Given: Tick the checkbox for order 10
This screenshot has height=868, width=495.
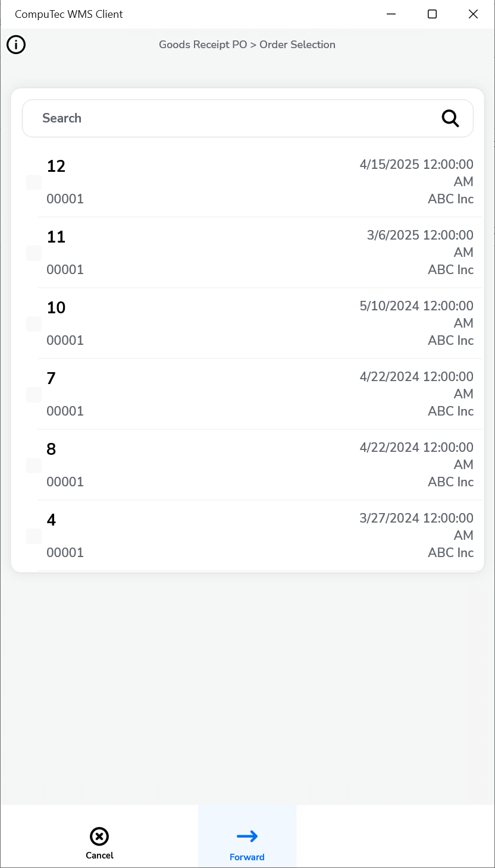Looking at the screenshot, I should (x=34, y=324).
